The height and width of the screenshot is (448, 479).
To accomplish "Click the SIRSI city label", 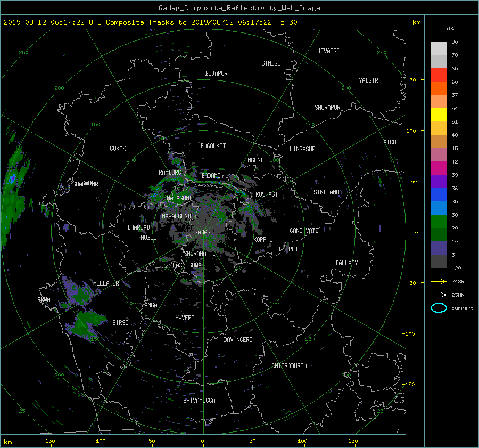I will click(120, 323).
